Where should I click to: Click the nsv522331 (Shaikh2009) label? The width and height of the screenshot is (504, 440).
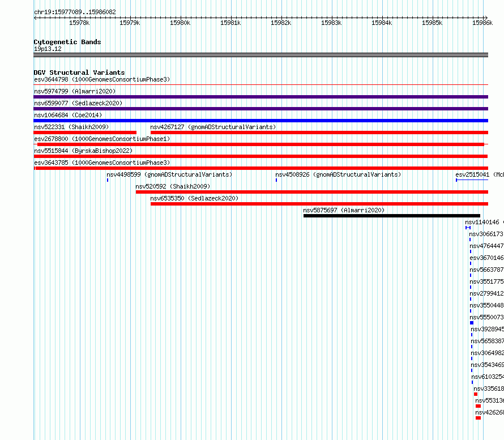click(71, 127)
